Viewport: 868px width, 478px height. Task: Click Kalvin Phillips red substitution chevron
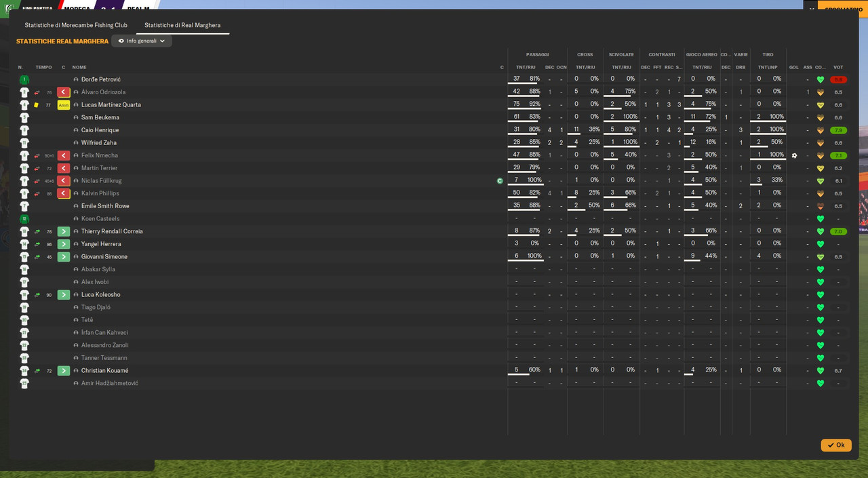click(x=64, y=194)
